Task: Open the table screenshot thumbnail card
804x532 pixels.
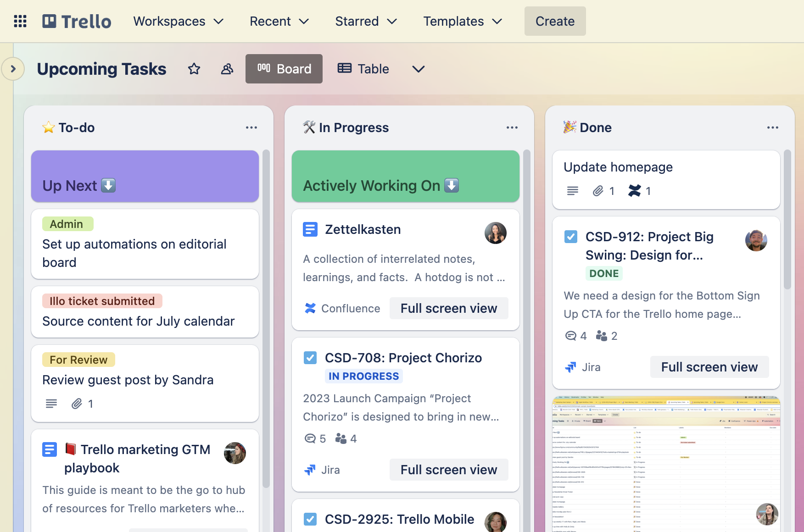Action: [x=666, y=464]
